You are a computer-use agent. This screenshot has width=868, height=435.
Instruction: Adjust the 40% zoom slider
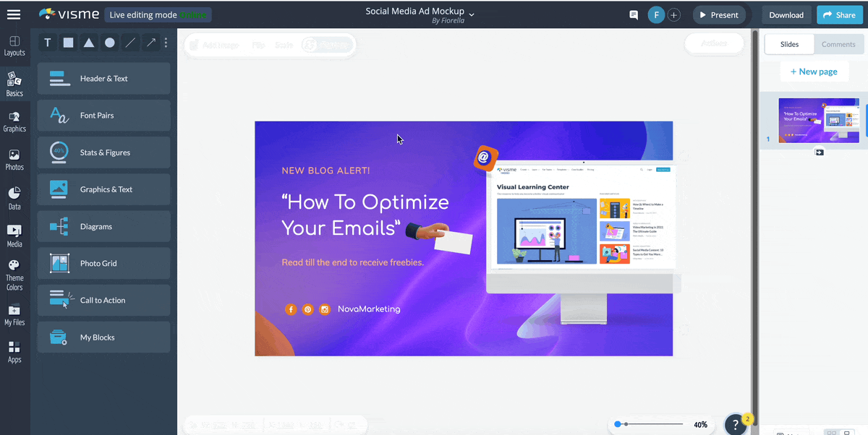coord(618,424)
